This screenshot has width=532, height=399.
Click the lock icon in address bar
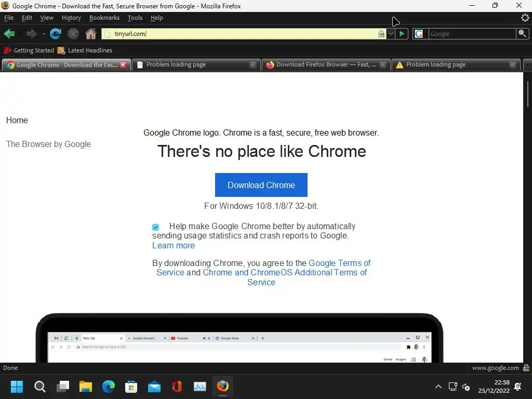click(x=381, y=34)
